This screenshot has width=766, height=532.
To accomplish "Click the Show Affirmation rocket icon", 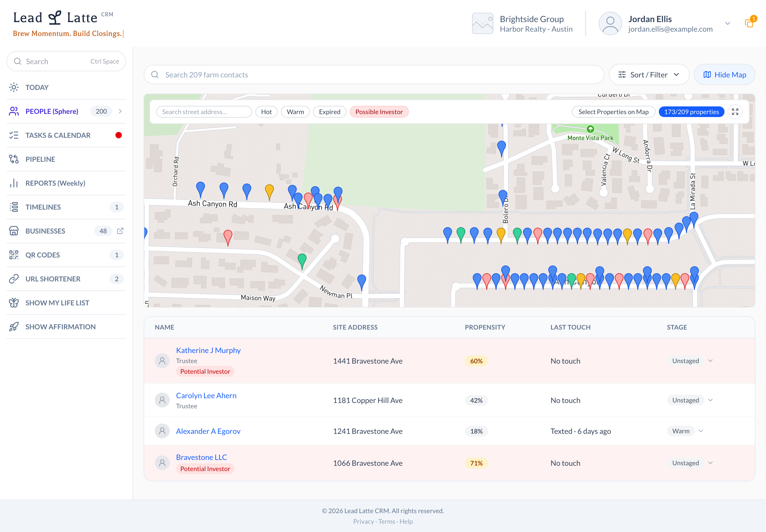I will [x=14, y=327].
